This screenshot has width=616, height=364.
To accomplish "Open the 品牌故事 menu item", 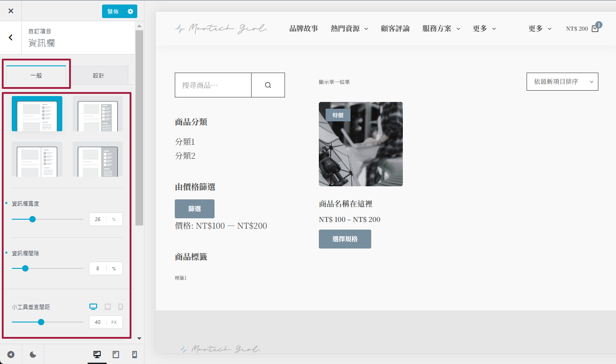I will click(303, 28).
